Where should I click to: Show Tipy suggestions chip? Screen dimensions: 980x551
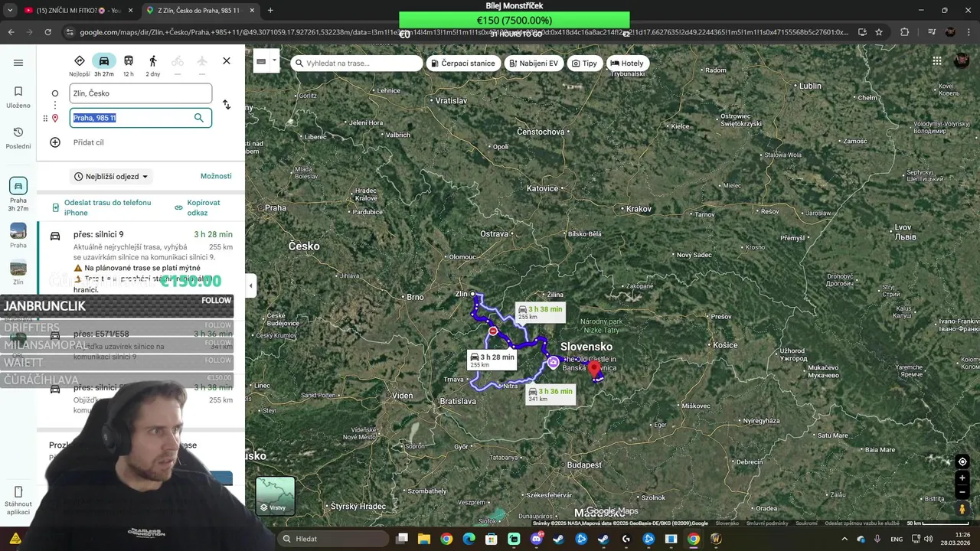pos(584,64)
